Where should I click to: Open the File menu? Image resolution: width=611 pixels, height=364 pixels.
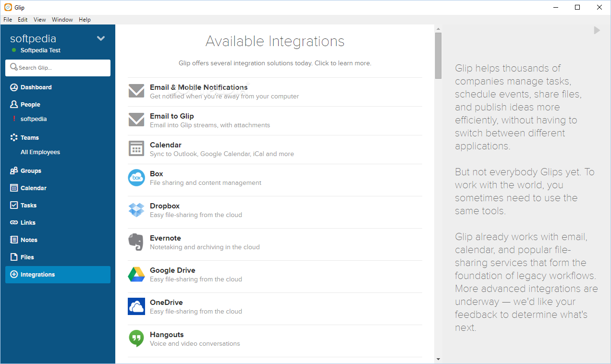(x=8, y=20)
